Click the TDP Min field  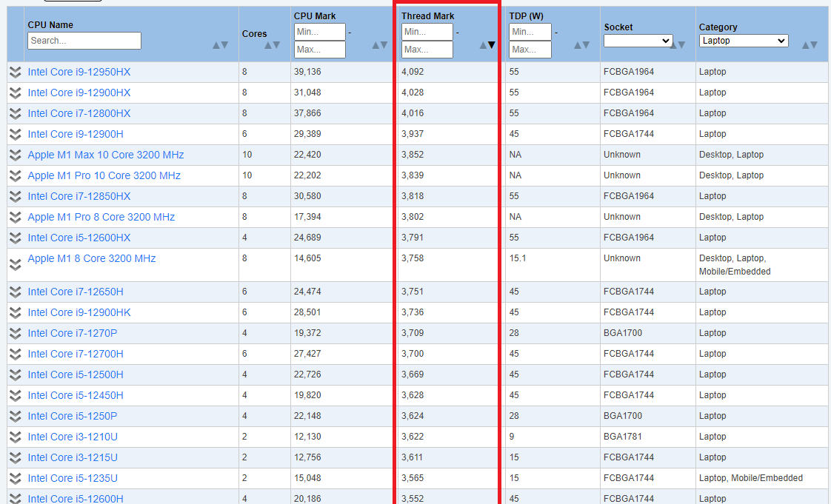click(x=530, y=32)
